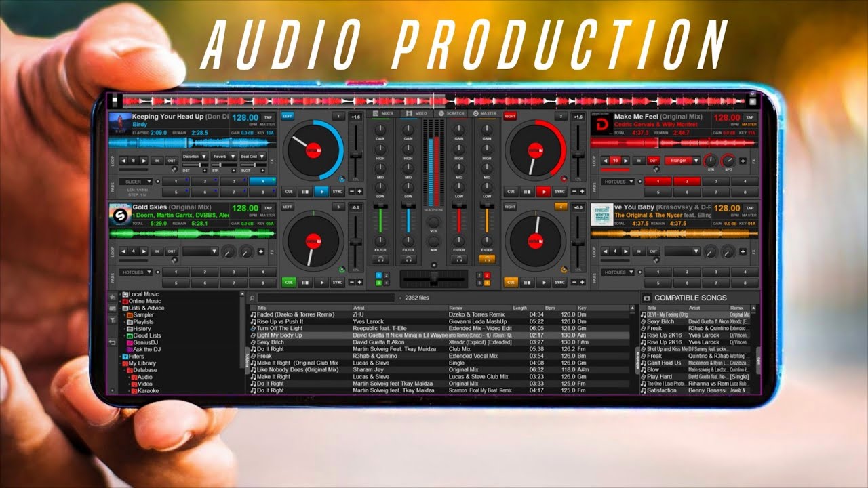
Task: Enable headphone cue on the green mixer channel
Action: [381, 258]
